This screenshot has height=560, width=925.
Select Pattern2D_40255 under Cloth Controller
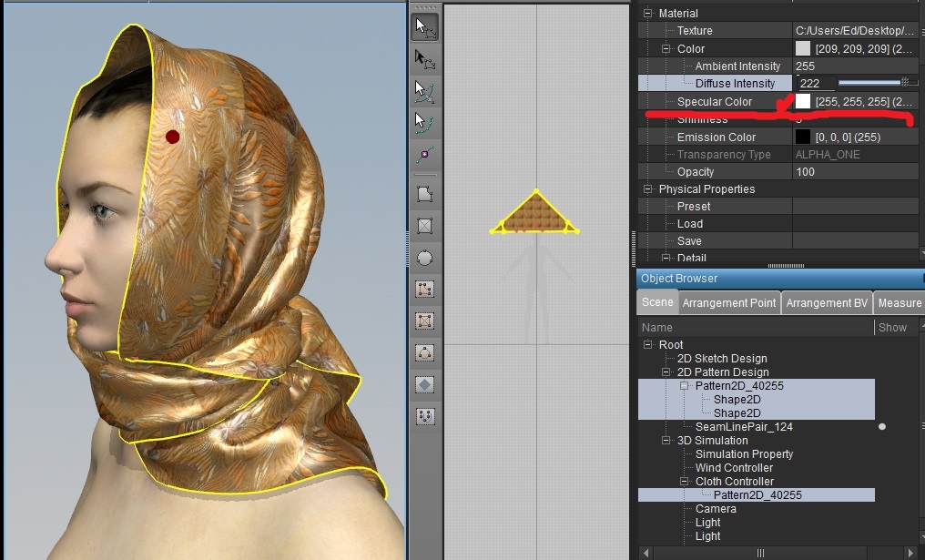click(x=757, y=495)
